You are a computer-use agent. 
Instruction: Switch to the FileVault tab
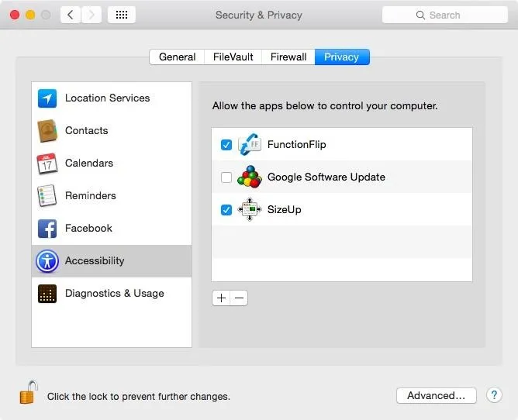233,57
